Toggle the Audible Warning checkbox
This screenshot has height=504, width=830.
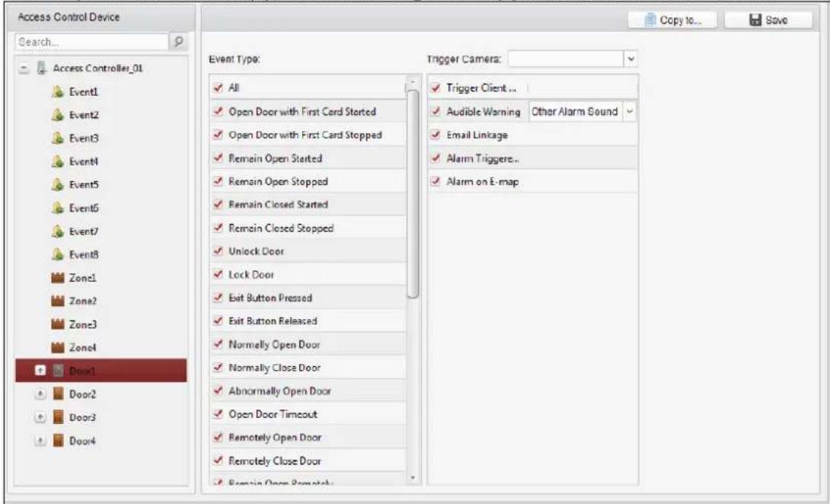pyautogui.click(x=435, y=111)
